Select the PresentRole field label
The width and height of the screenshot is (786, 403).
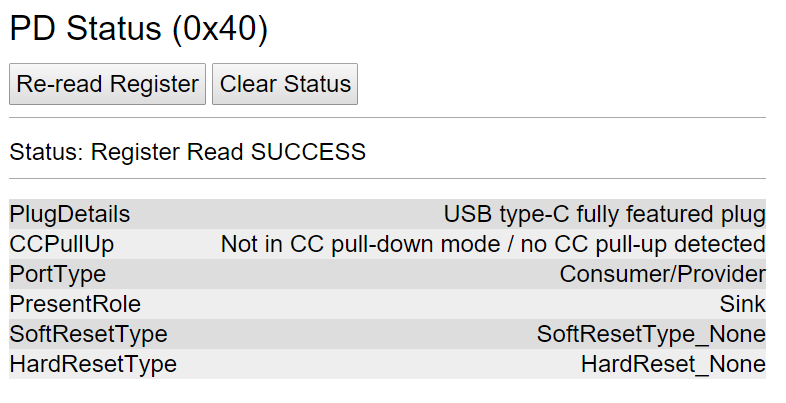(75, 304)
